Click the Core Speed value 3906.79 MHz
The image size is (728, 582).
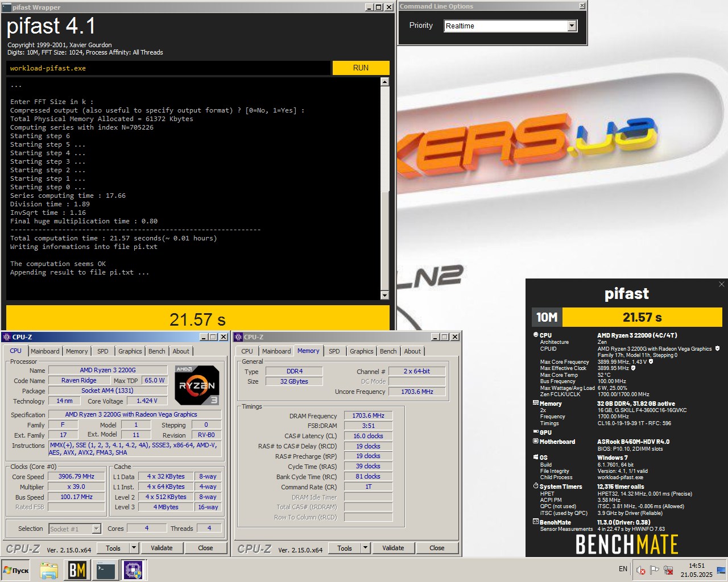coord(77,476)
